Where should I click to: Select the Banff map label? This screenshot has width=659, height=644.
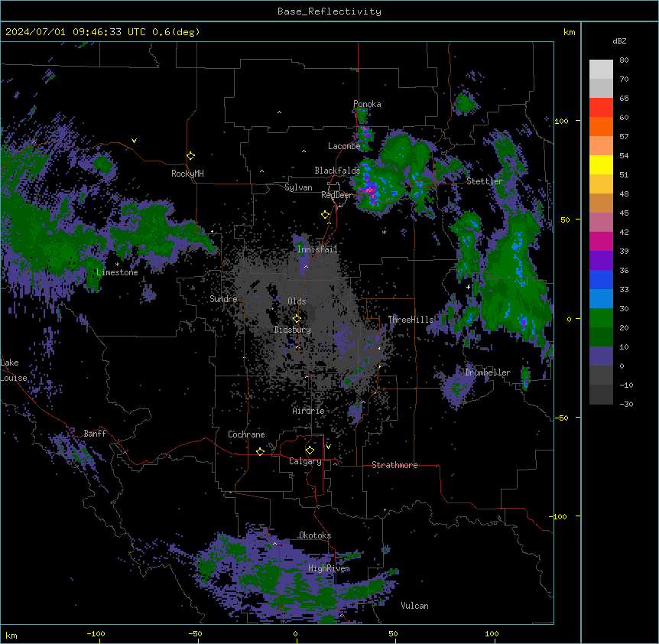click(x=95, y=434)
